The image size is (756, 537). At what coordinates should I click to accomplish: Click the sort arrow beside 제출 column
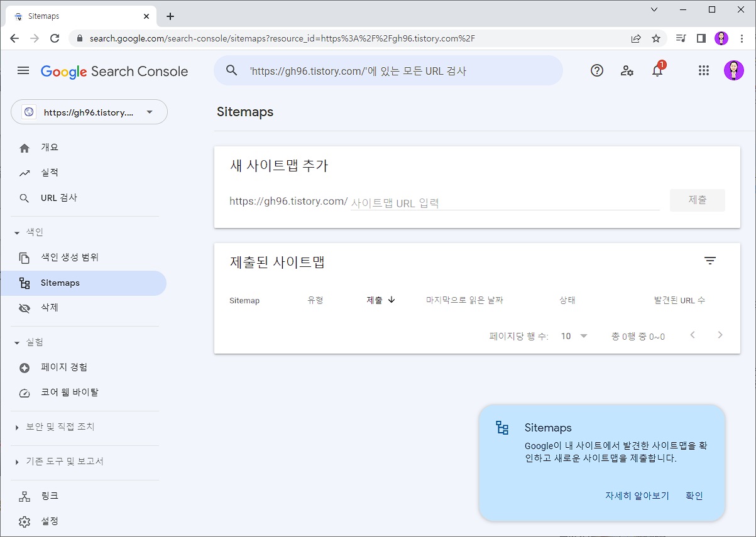point(392,300)
